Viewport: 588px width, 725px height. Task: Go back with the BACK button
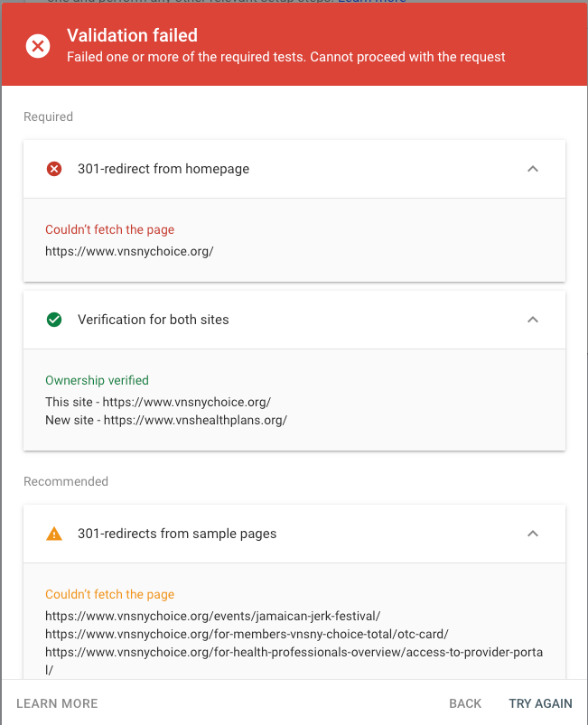click(465, 703)
